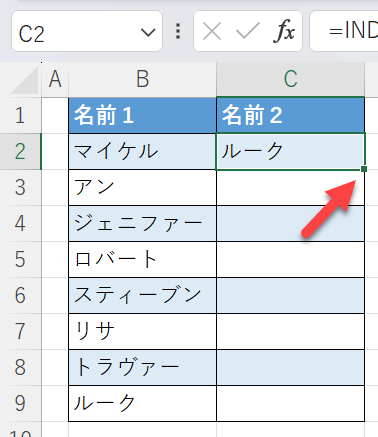Cancel the formula entry with X icon
Screen dimensions: 378x437
(x=212, y=32)
